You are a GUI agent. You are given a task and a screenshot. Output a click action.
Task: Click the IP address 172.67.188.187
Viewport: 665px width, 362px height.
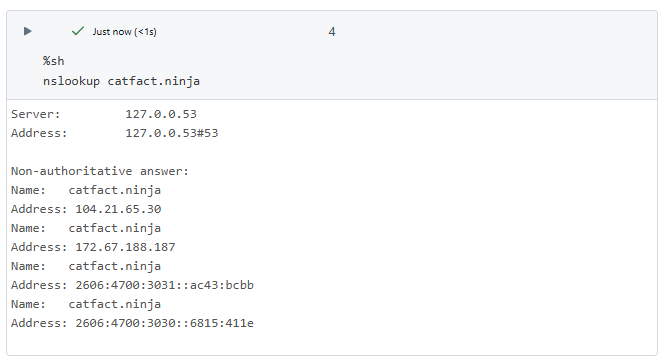(125, 247)
